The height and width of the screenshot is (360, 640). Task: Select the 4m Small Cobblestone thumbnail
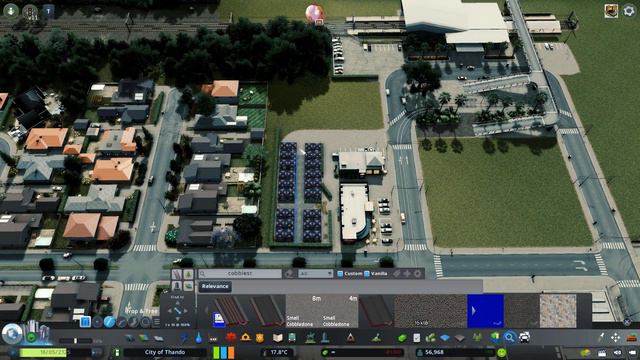click(340, 311)
